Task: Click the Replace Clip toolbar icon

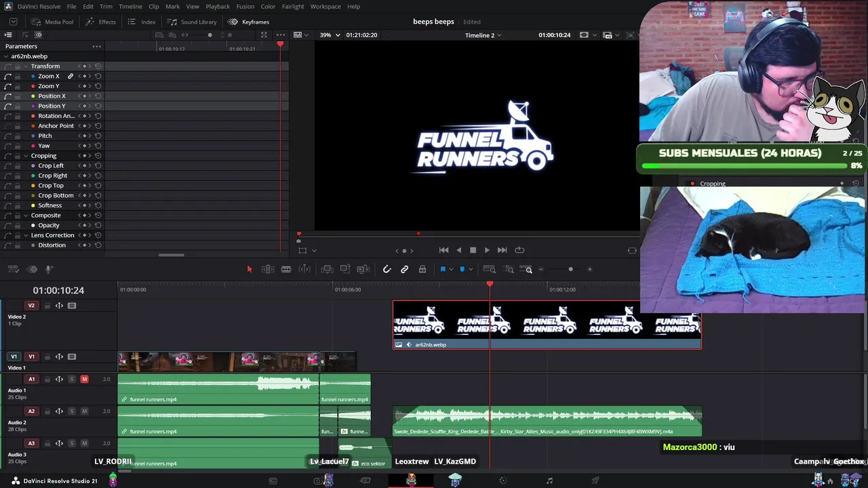Action: tap(363, 270)
